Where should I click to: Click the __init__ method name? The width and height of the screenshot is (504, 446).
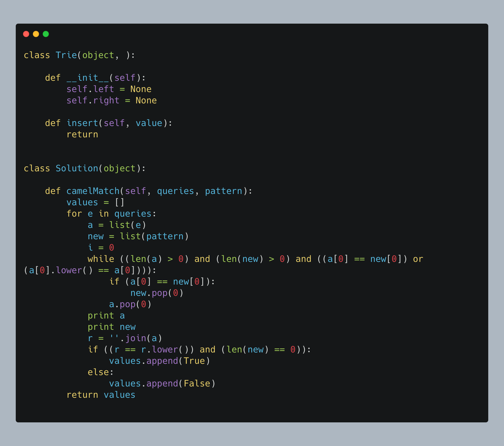coord(88,78)
